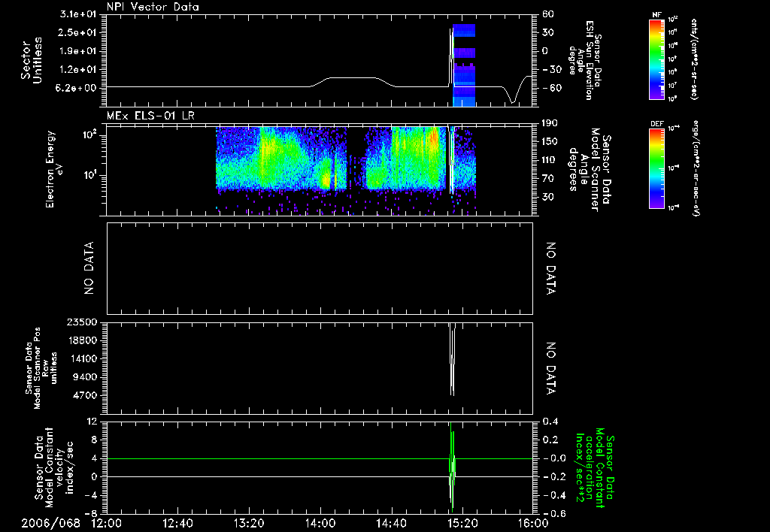Click the green 'Model Constant acceleration' axis label
Viewport: 770px width, 532px height.
click(596, 467)
